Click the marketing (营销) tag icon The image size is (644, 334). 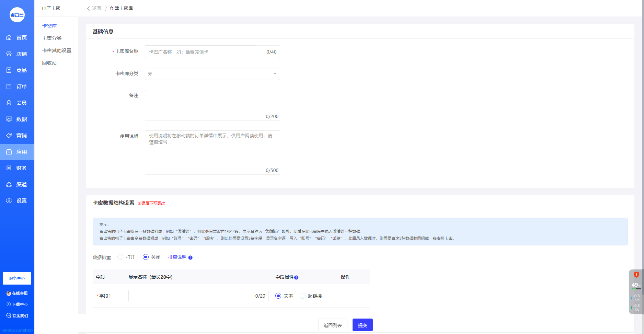(9, 135)
